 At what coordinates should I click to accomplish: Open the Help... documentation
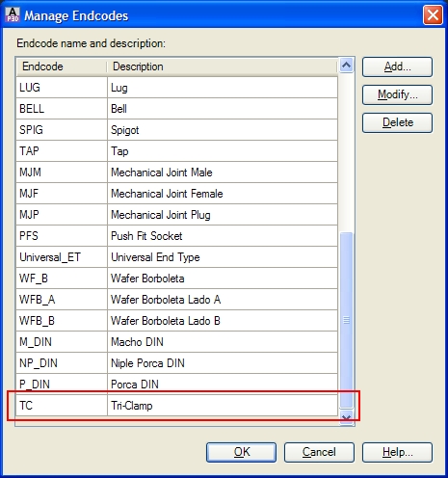pos(397,452)
